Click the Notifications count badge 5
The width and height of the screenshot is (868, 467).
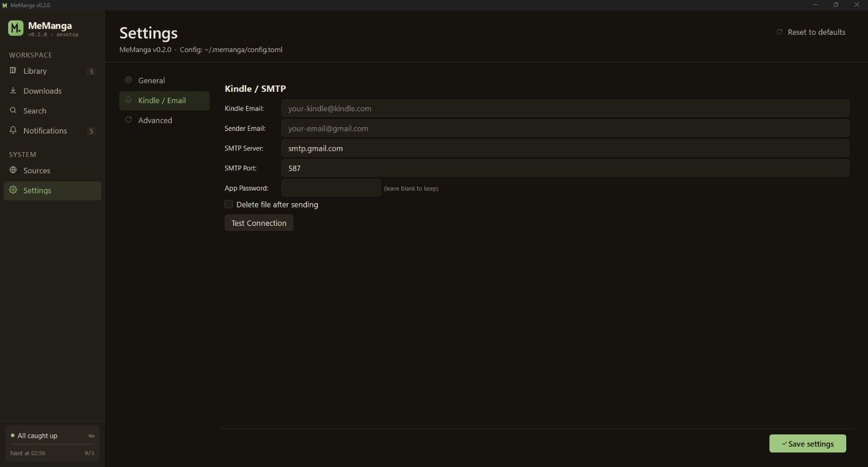(91, 131)
